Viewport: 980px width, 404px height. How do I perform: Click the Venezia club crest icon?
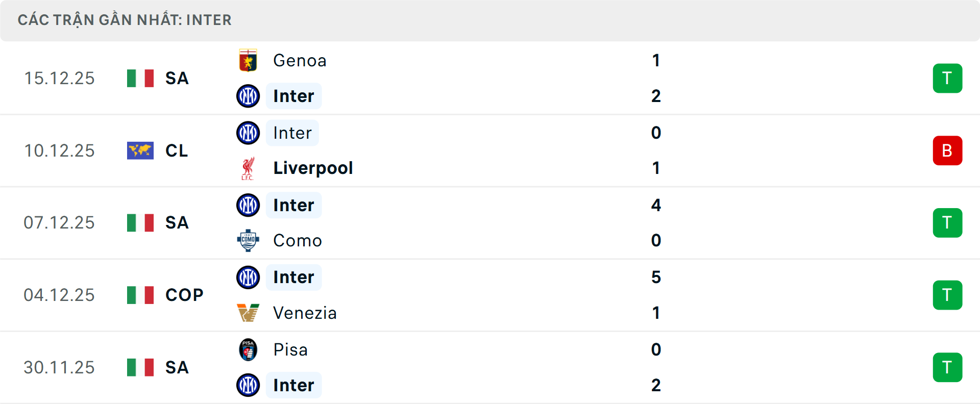(248, 313)
